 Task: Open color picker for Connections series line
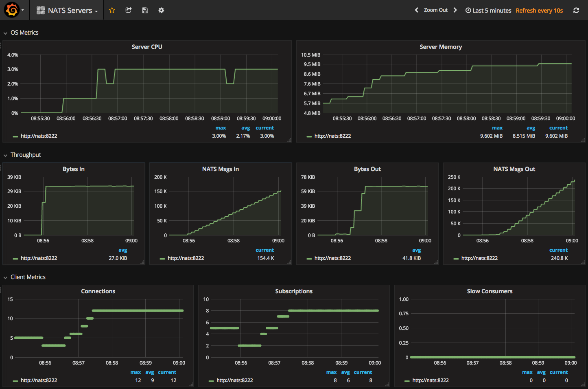15,381
